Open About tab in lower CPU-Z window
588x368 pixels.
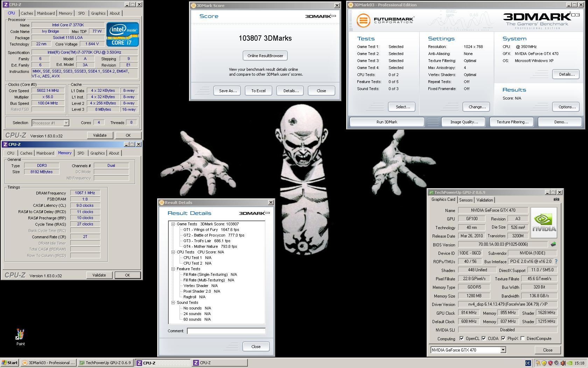(114, 153)
